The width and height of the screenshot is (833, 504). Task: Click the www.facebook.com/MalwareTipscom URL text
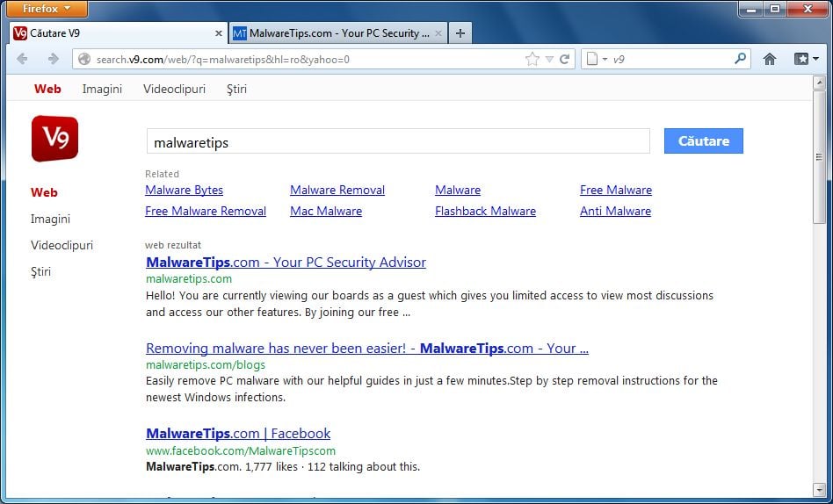pos(241,451)
